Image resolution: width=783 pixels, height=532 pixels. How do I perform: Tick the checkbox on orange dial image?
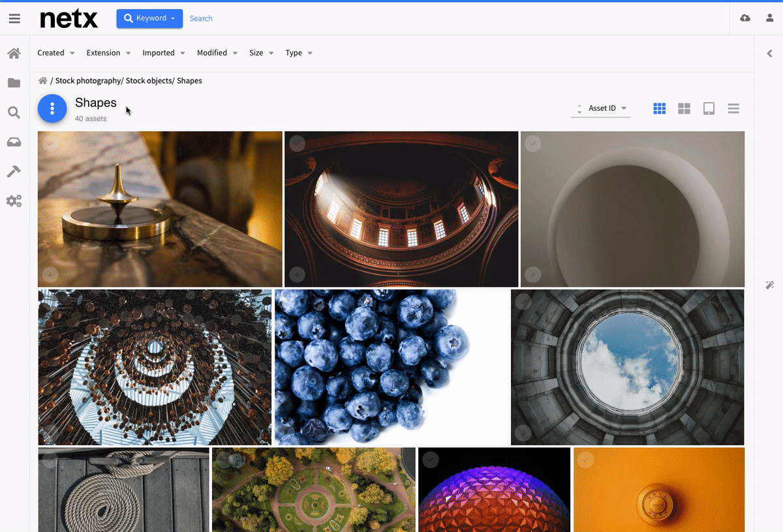click(x=585, y=460)
